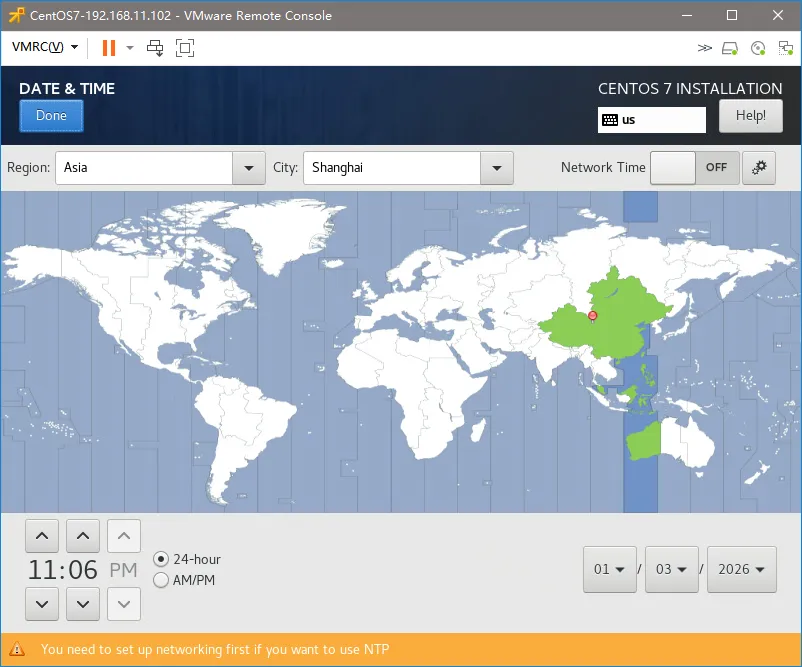Maximize the VMware Remote Console window

tap(732, 15)
